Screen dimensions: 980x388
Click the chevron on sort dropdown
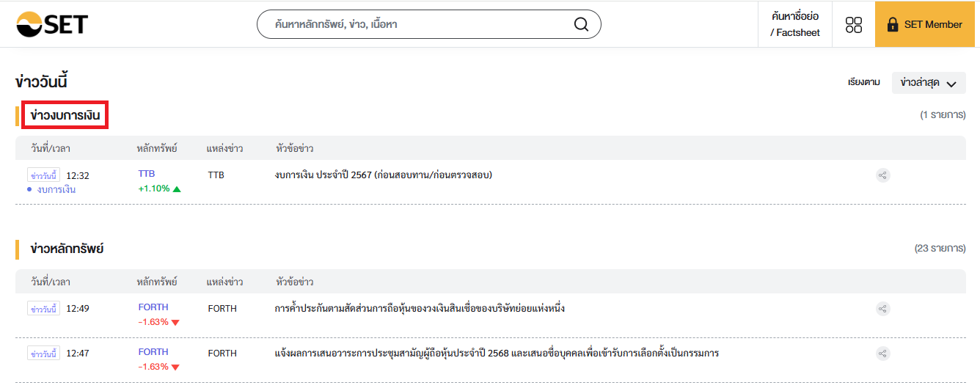(x=951, y=84)
